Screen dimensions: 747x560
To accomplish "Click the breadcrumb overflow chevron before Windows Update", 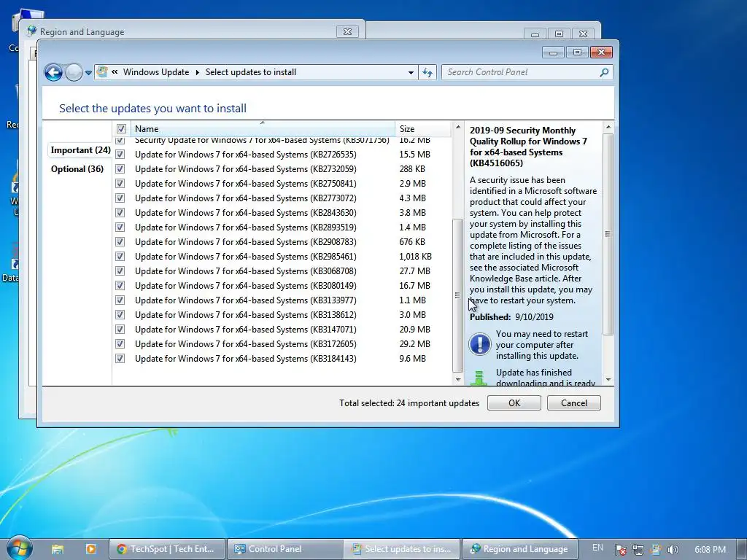I will pos(115,72).
